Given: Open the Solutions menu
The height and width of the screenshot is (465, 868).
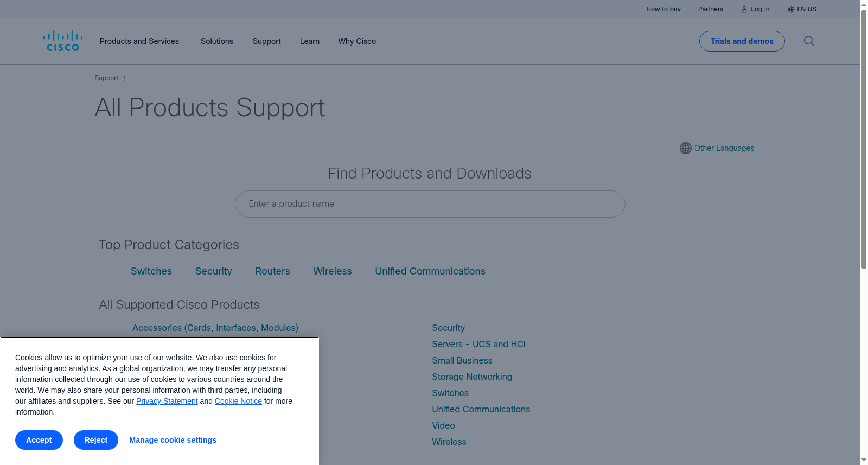Looking at the screenshot, I should pos(217,41).
